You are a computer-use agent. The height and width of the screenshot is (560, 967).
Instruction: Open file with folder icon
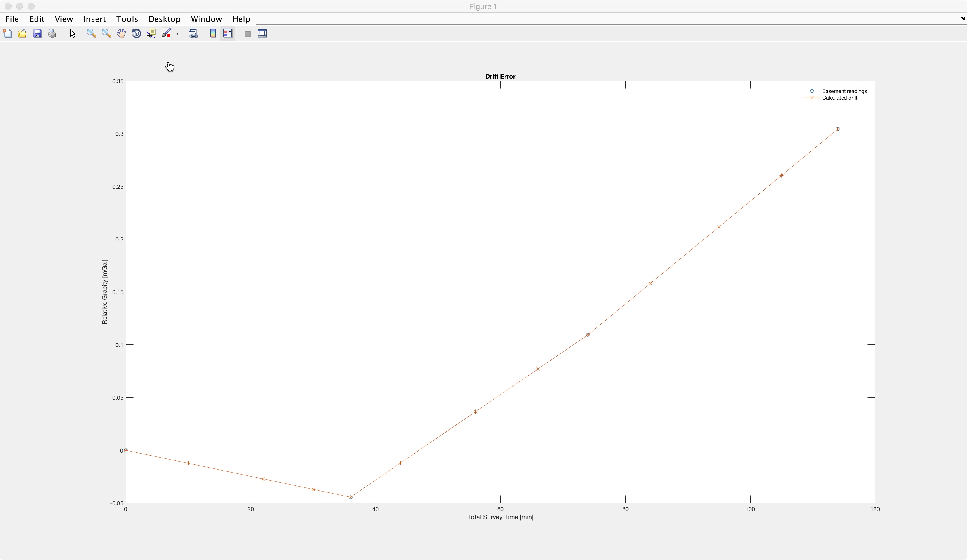click(x=22, y=34)
